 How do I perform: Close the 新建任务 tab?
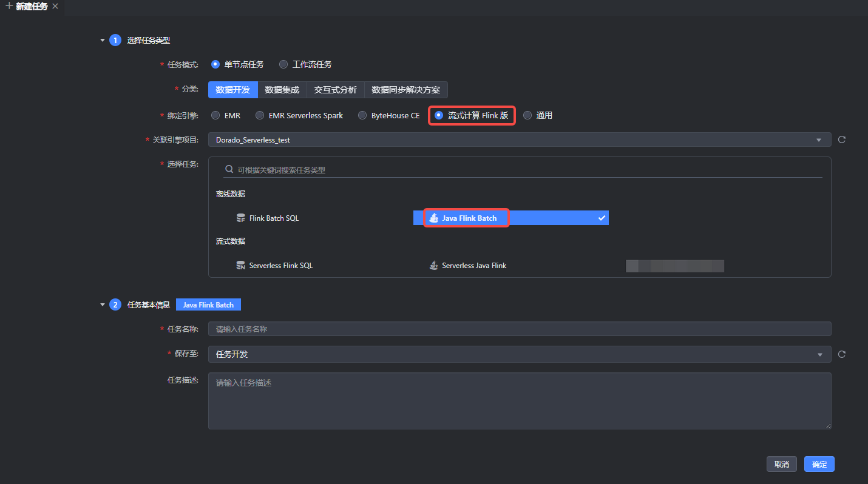pos(55,6)
